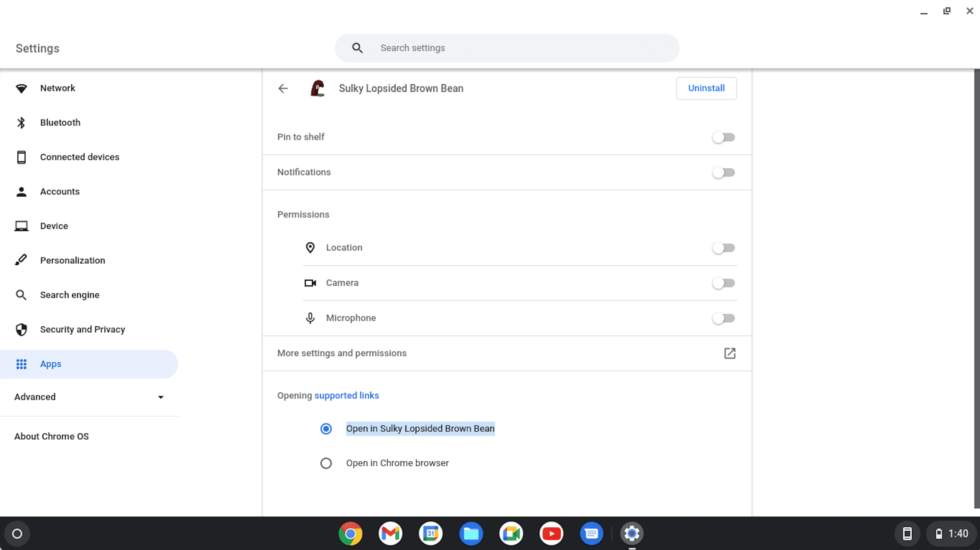Select Open in Chrome browser radio
Viewport: 980px width, 550px height.
coord(326,463)
